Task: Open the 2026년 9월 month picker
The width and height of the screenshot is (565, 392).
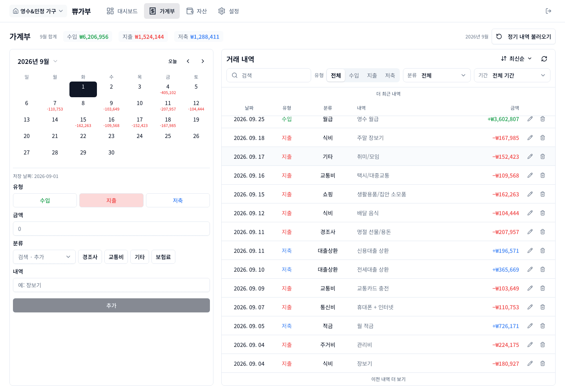Action: pos(38,62)
